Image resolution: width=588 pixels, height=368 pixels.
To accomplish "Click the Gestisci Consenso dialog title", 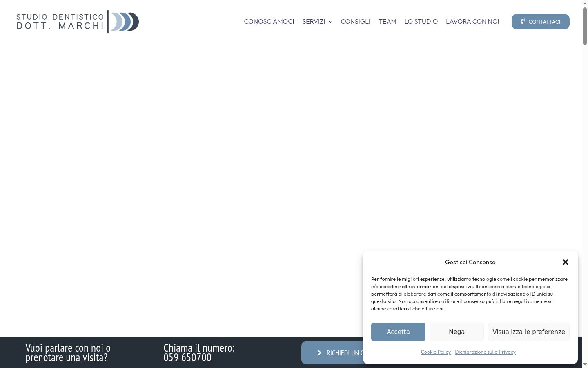I will (470, 262).
